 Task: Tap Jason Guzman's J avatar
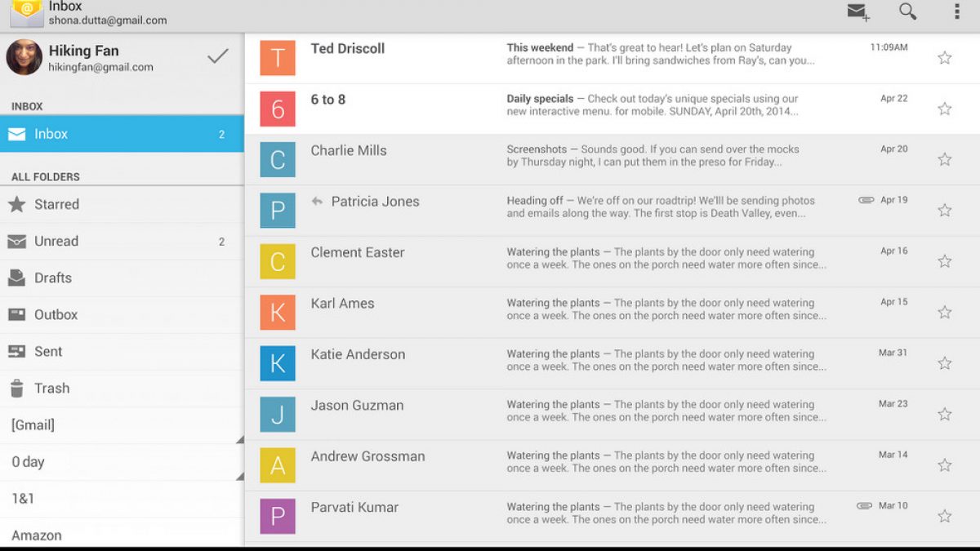point(278,414)
